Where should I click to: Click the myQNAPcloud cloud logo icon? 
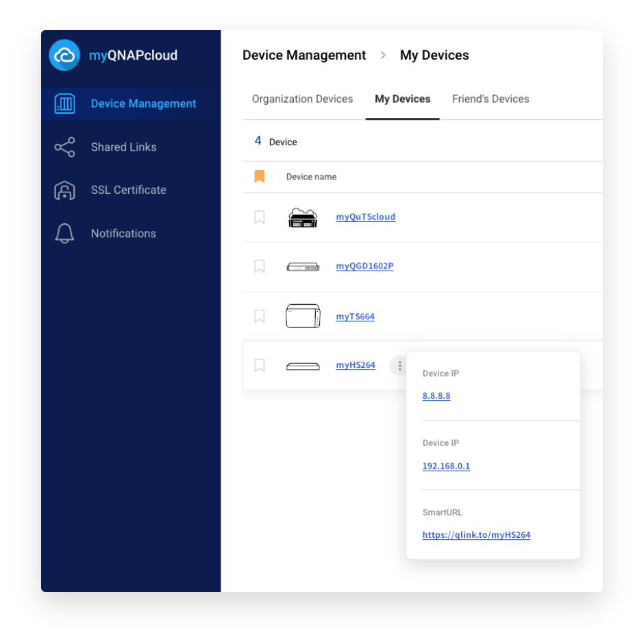coord(64,55)
